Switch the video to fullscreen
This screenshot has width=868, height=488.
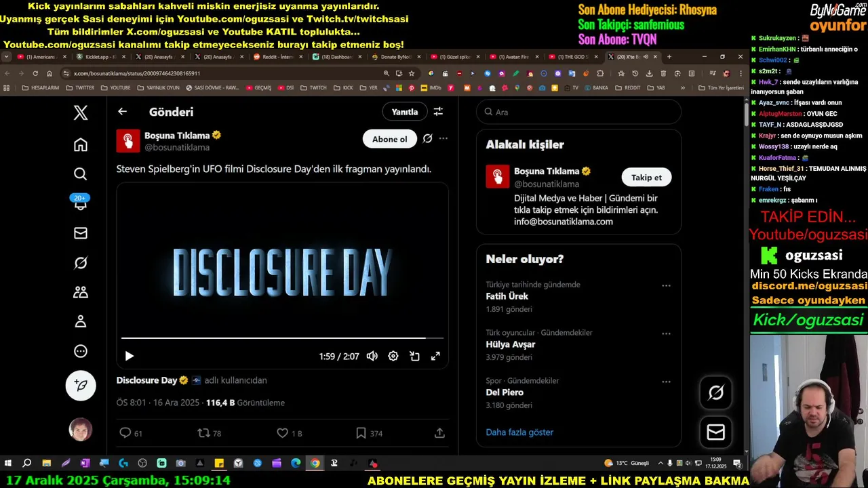coord(435,356)
